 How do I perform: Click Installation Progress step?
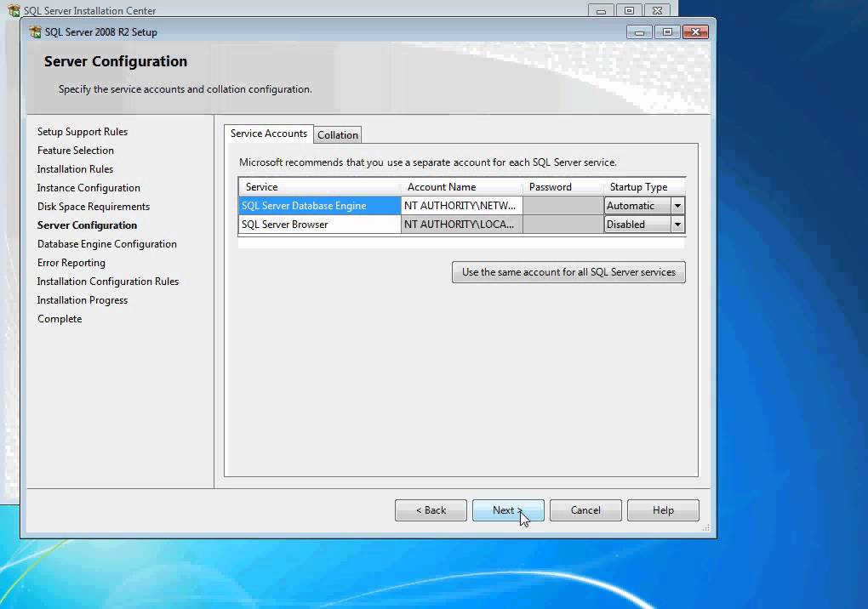click(x=83, y=300)
